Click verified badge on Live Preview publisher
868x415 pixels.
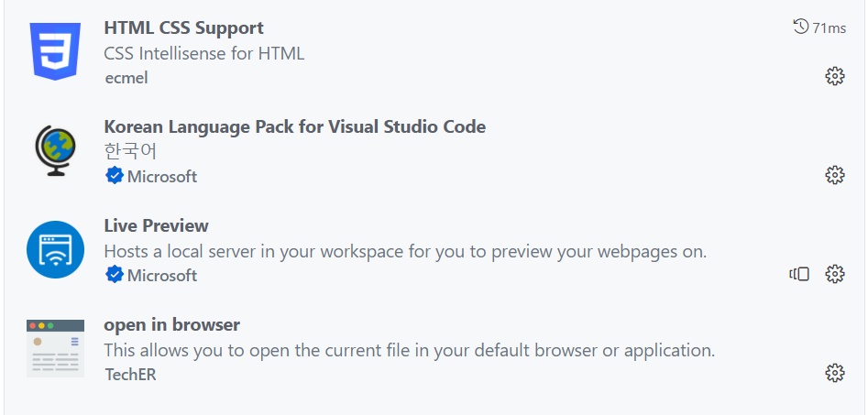pyautogui.click(x=114, y=275)
